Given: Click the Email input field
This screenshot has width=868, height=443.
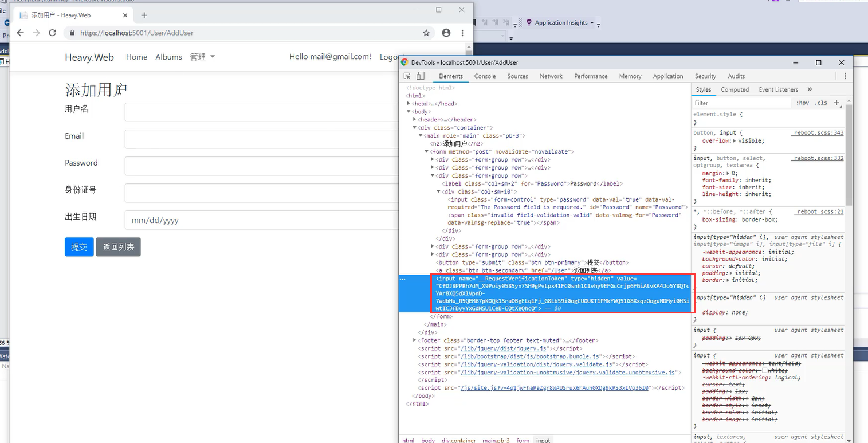Looking at the screenshot, I should click(262, 139).
